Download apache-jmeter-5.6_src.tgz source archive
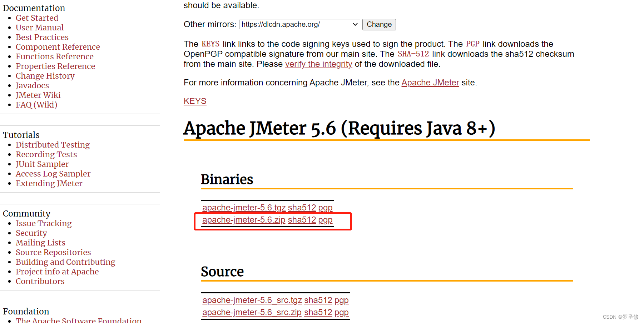This screenshot has width=644, height=323. [252, 300]
